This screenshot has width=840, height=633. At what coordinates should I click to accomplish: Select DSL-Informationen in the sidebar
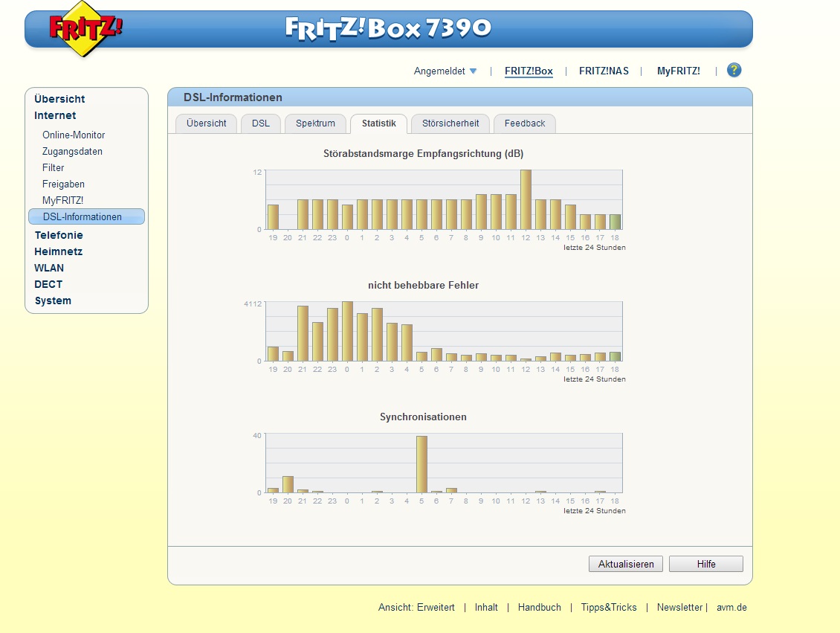pyautogui.click(x=86, y=216)
